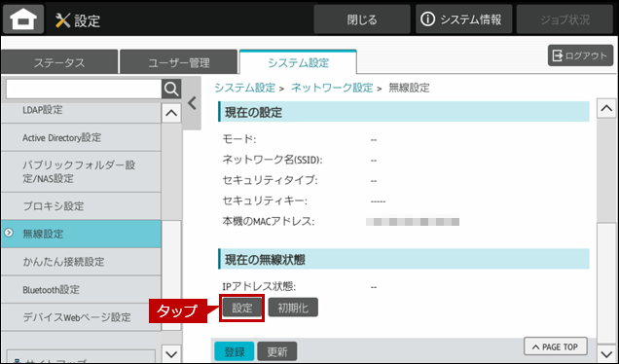This screenshot has height=364, width=619.
Task: Open システム情報
Action: click(463, 18)
